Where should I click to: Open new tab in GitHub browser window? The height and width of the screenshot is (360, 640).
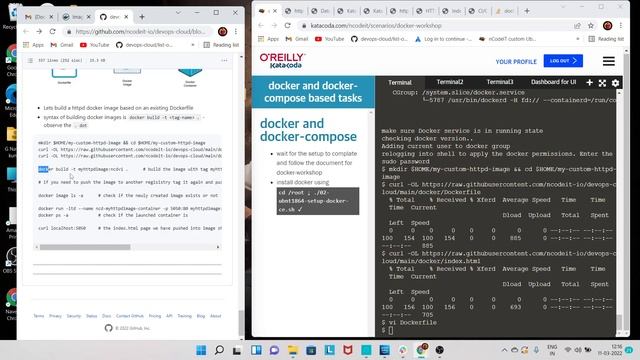click(142, 17)
